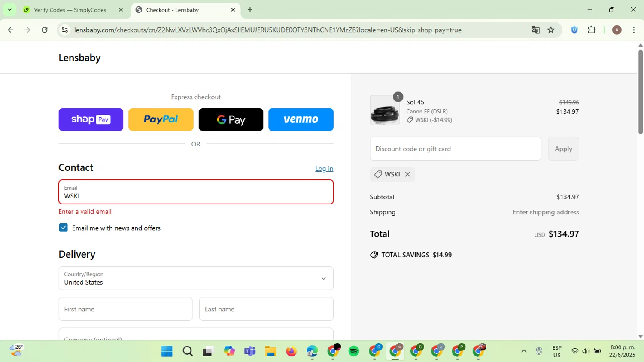Click the WSKI discount tag icon
Viewport: 644px width, 362px height.
point(378,174)
